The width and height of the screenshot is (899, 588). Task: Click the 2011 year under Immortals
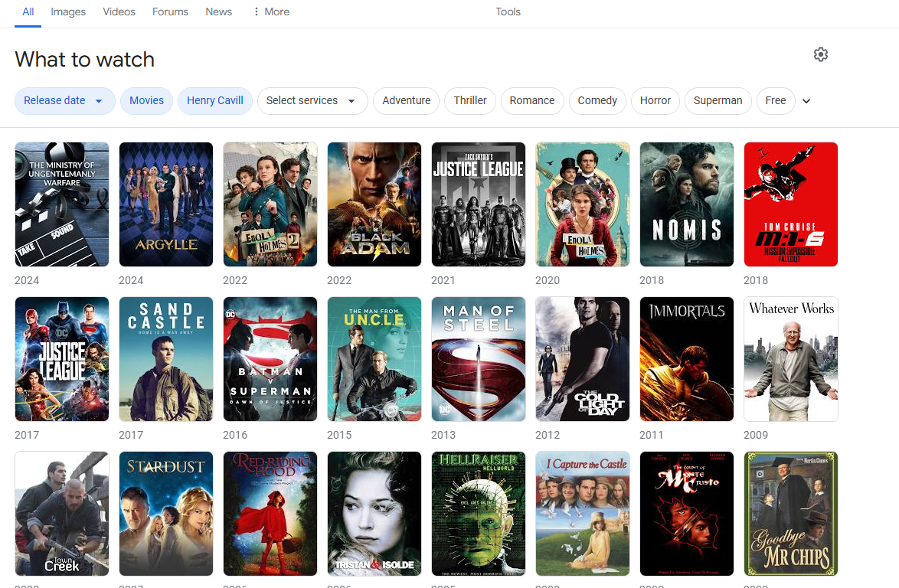coord(652,435)
